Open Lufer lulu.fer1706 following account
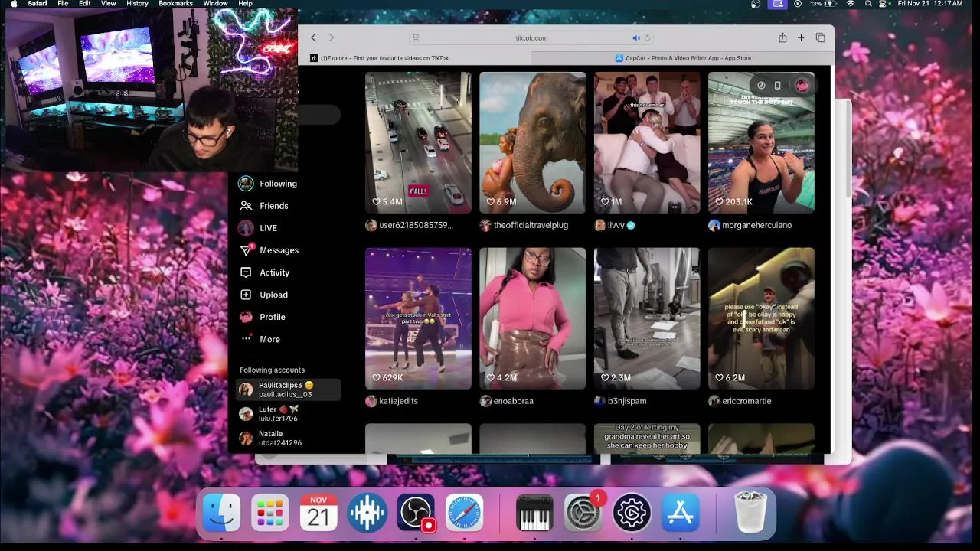The image size is (980, 551). tap(289, 414)
